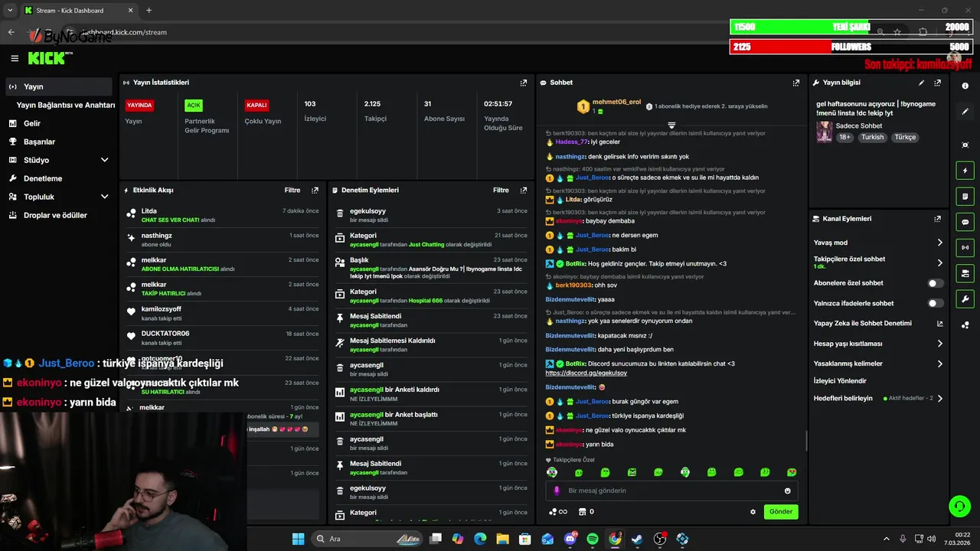
Task: Toggle Abonelere özel sohbet switch
Action: click(x=936, y=283)
